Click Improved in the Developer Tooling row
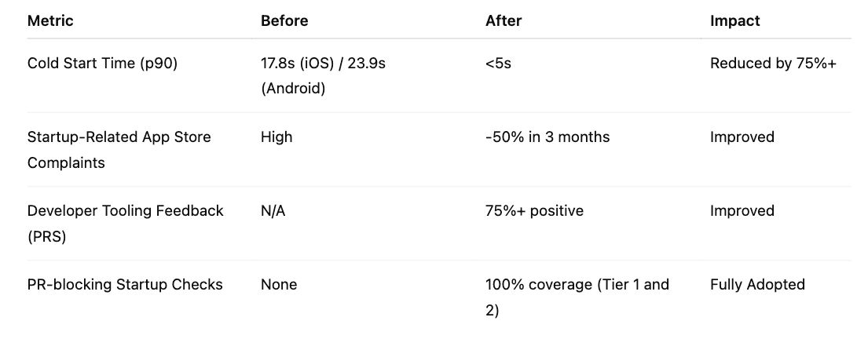 (x=742, y=211)
